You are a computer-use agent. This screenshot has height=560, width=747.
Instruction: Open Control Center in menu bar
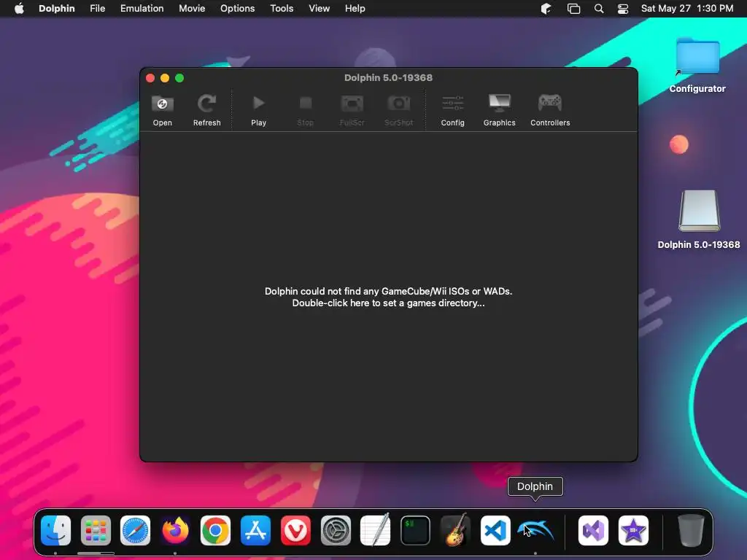tap(623, 9)
